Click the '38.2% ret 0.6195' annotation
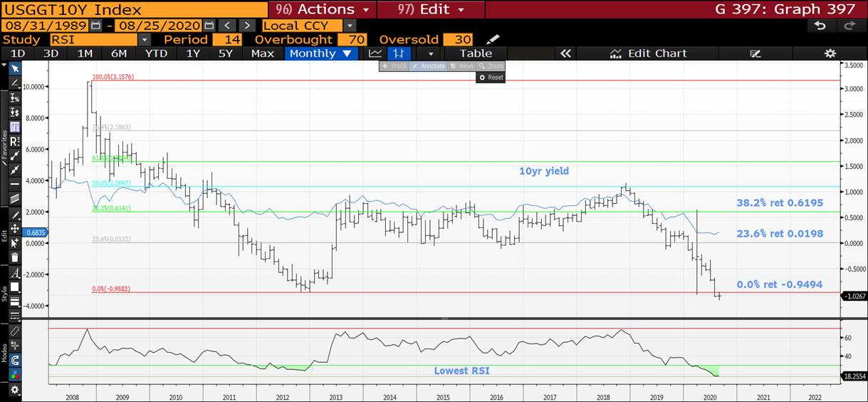 click(780, 203)
